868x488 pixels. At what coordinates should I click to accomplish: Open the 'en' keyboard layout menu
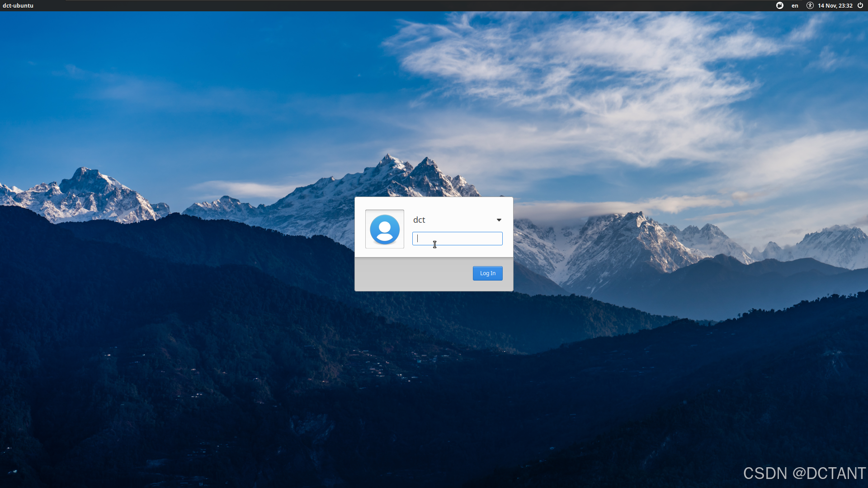tap(795, 6)
